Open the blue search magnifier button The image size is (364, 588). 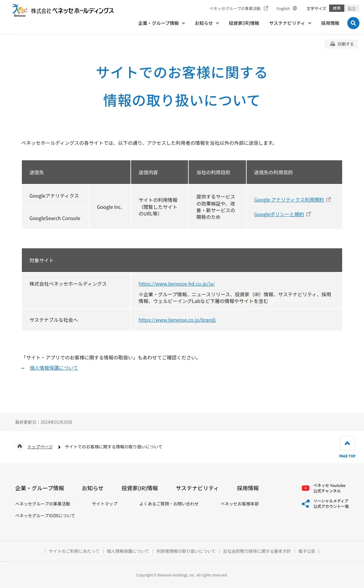tap(353, 23)
